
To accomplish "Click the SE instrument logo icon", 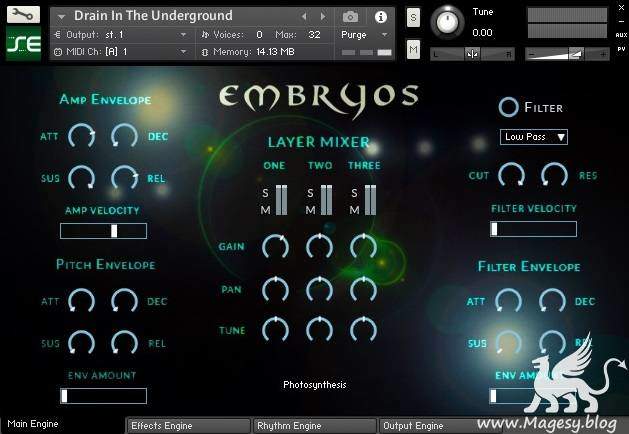I will 23,44.
